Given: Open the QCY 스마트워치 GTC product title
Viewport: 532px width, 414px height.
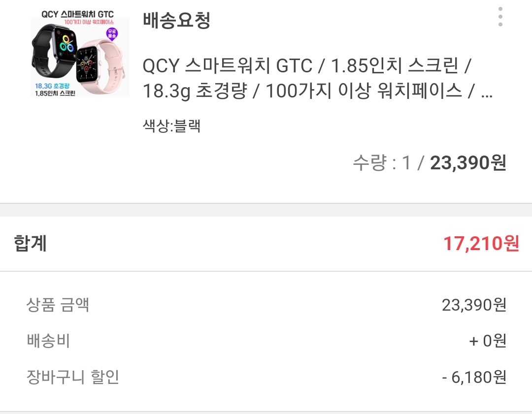Looking at the screenshot, I should click(318, 78).
